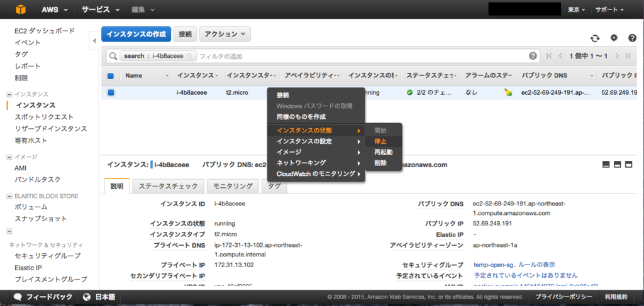This screenshot has height=306, width=644.
Task: Go to first page of results
Action: coord(550,56)
